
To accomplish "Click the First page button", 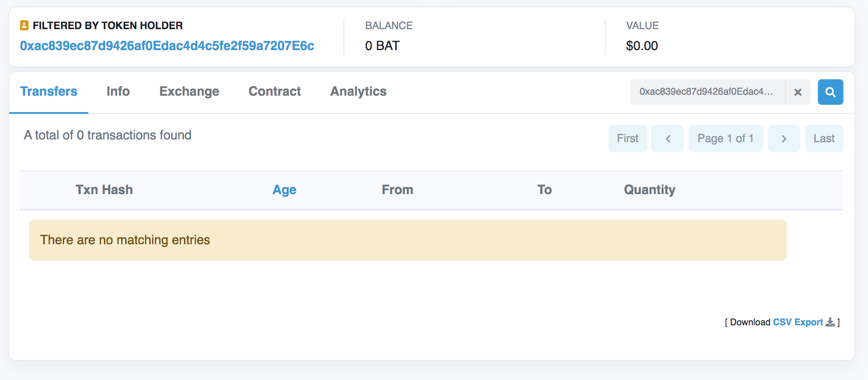I will (x=628, y=139).
